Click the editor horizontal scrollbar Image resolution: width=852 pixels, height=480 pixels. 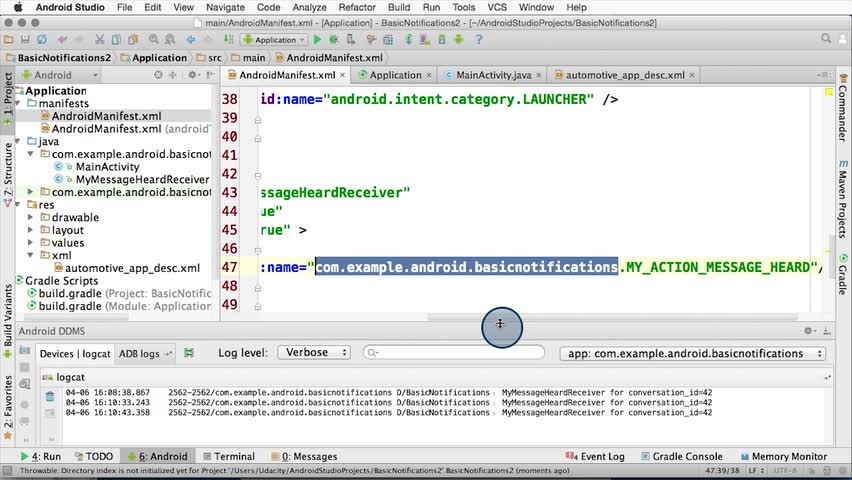612,316
